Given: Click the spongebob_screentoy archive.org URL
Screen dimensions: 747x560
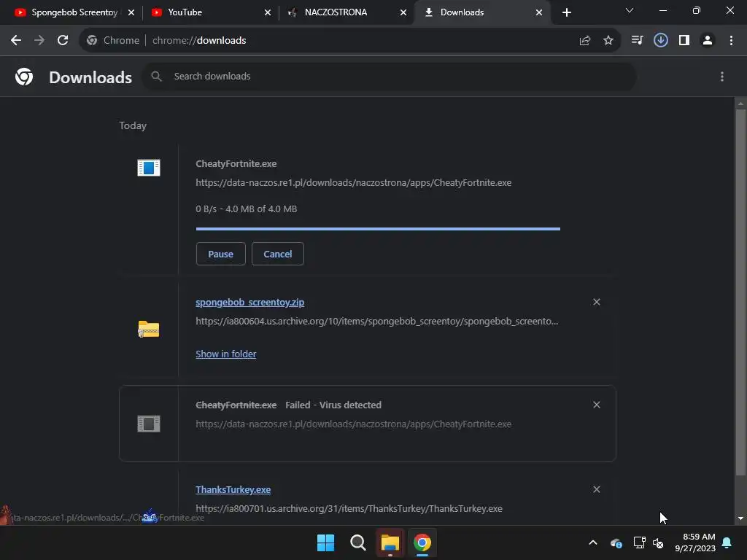Looking at the screenshot, I should [377, 322].
